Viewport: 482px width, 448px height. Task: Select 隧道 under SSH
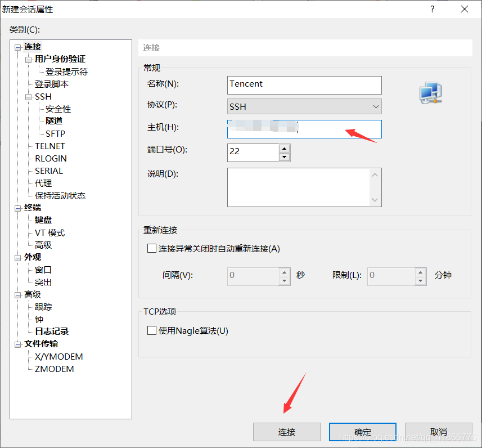54,121
